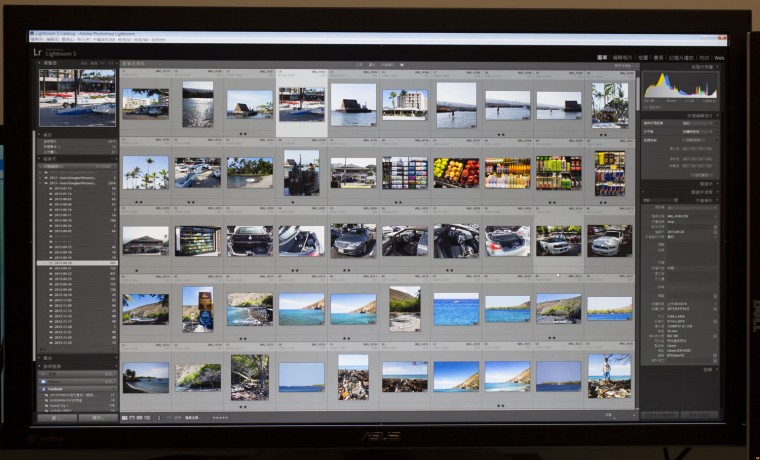The height and width of the screenshot is (460, 760).
Task: Open White Balance dropdown in Quick Develop
Action: click(697, 132)
